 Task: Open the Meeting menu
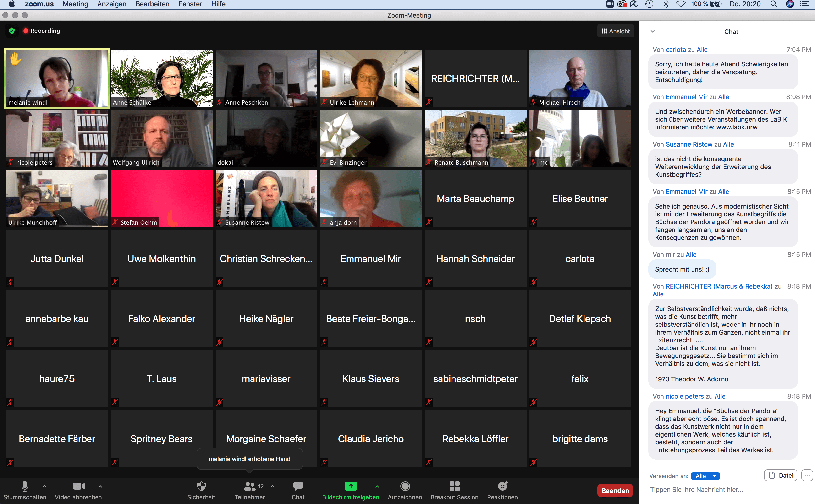(x=75, y=4)
